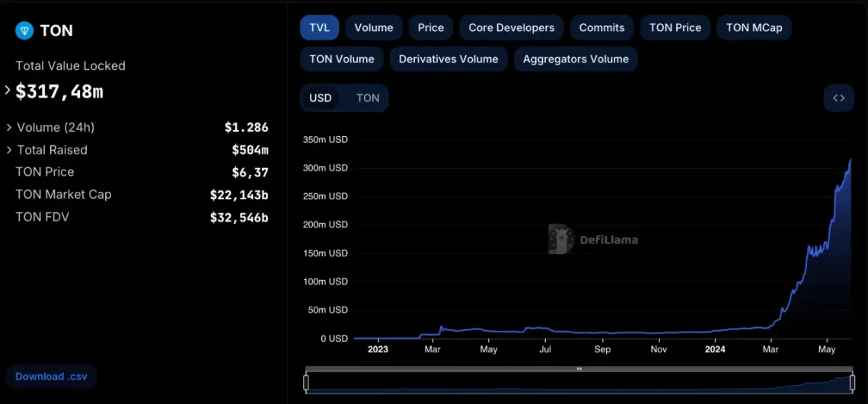Viewport: 868px width, 404px height.
Task: Grab the right range slider handle
Action: [x=853, y=383]
